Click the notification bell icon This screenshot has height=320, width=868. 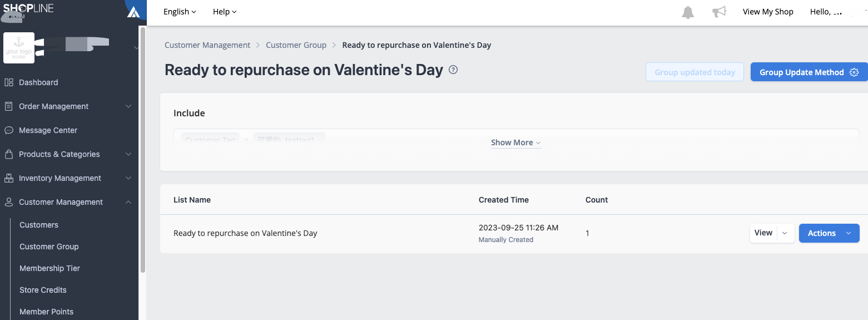pyautogui.click(x=688, y=12)
